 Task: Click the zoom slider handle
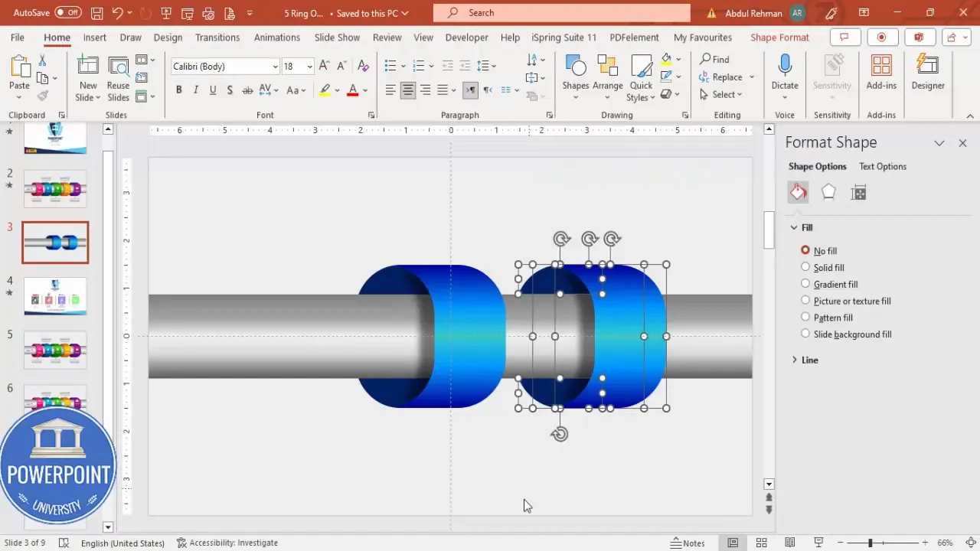click(870, 543)
